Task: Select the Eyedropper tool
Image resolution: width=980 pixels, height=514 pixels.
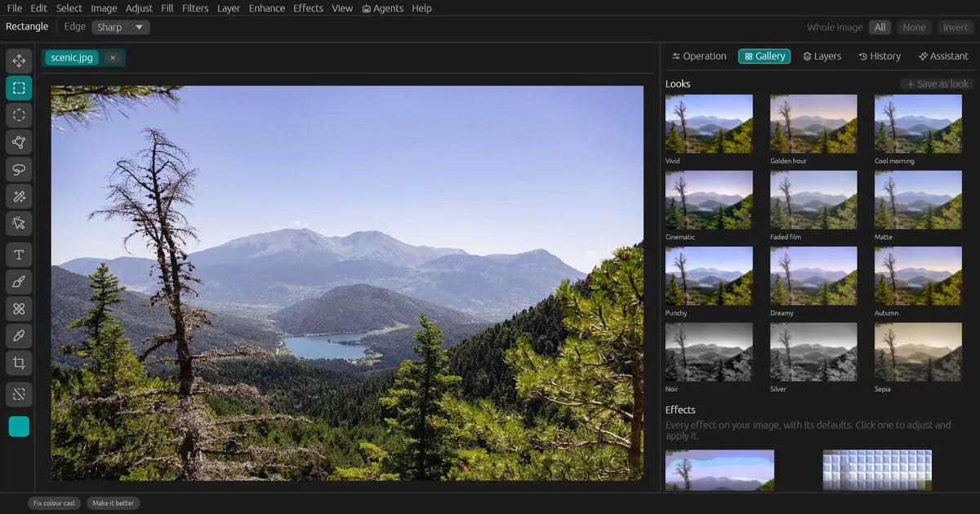Action: (x=19, y=336)
